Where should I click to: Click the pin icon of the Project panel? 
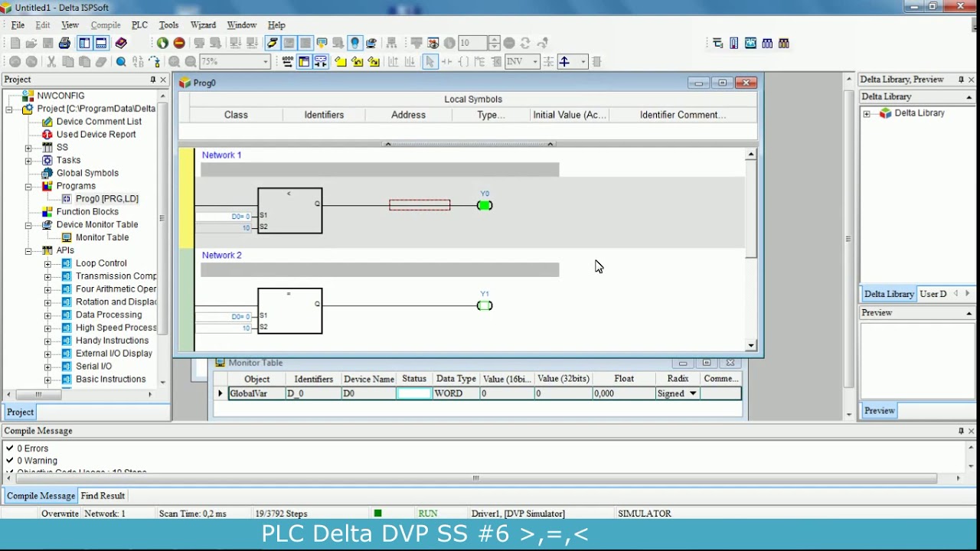(152, 80)
